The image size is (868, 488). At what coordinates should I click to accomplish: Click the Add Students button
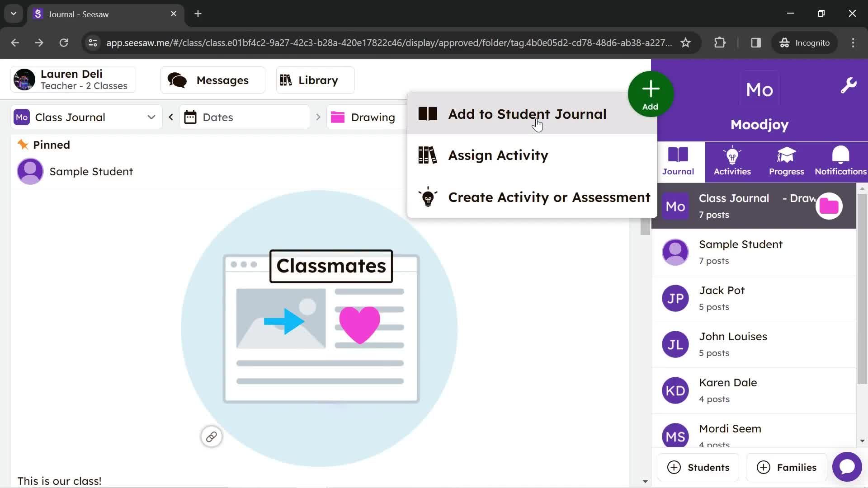(698, 467)
